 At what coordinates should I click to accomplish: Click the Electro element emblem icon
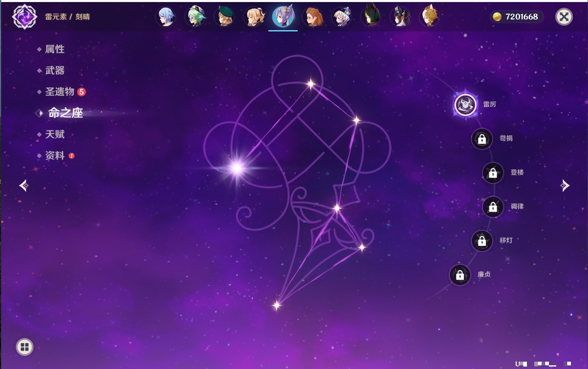tap(24, 17)
